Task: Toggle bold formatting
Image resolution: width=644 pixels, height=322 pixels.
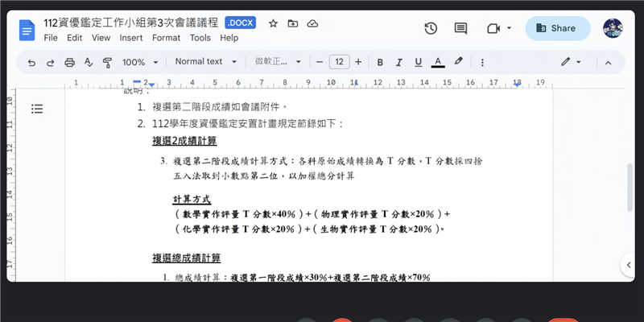Action: (380, 63)
